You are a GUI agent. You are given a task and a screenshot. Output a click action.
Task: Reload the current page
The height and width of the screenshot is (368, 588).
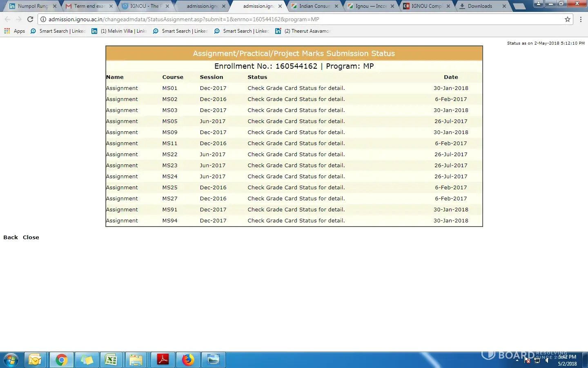tap(30, 19)
